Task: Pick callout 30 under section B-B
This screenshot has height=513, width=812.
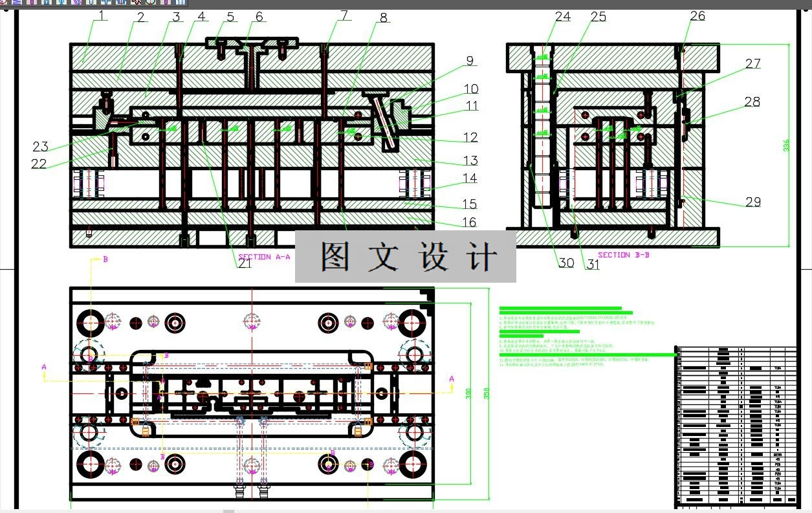Action: pyautogui.click(x=566, y=263)
